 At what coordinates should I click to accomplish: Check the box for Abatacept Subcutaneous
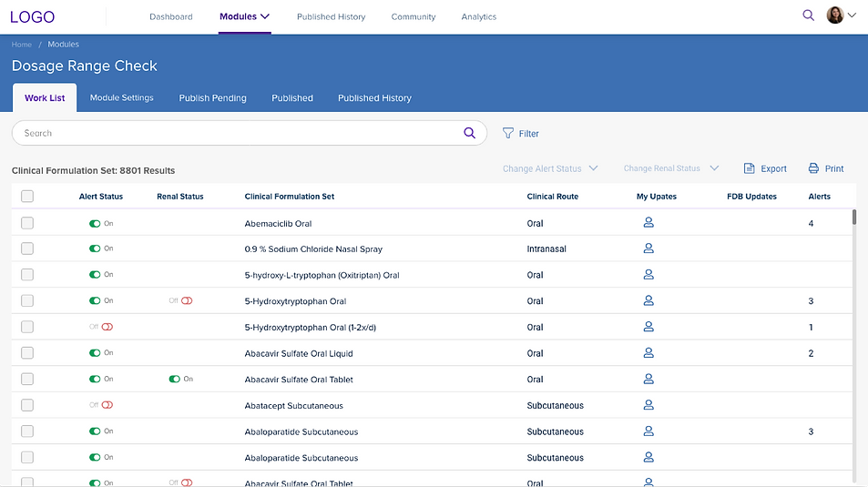27,405
